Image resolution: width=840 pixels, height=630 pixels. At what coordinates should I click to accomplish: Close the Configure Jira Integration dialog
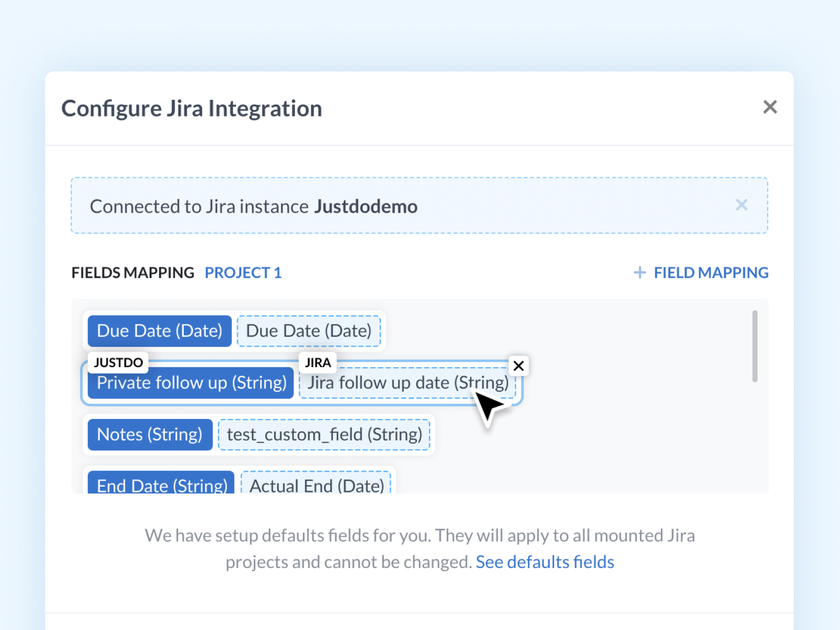click(x=770, y=107)
